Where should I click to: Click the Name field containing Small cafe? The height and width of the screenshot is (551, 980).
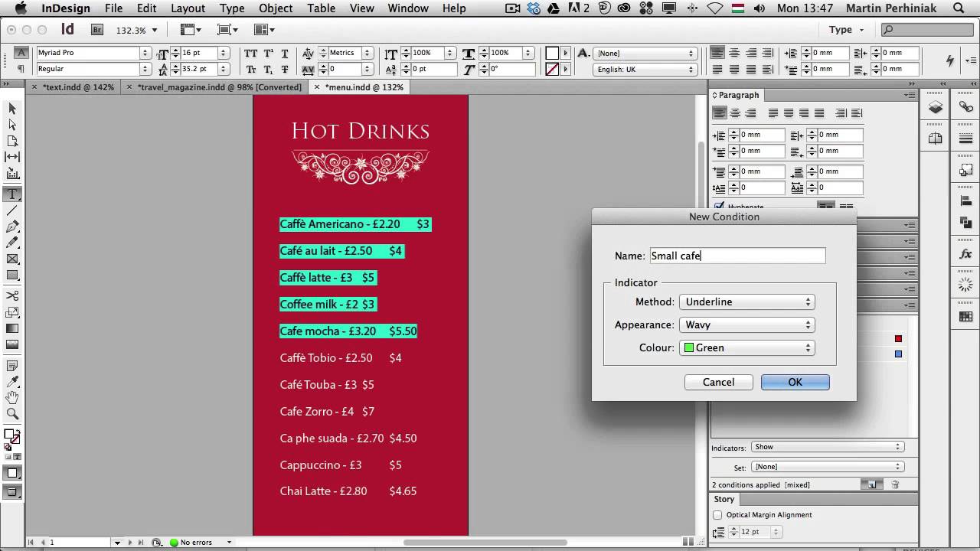pyautogui.click(x=737, y=256)
